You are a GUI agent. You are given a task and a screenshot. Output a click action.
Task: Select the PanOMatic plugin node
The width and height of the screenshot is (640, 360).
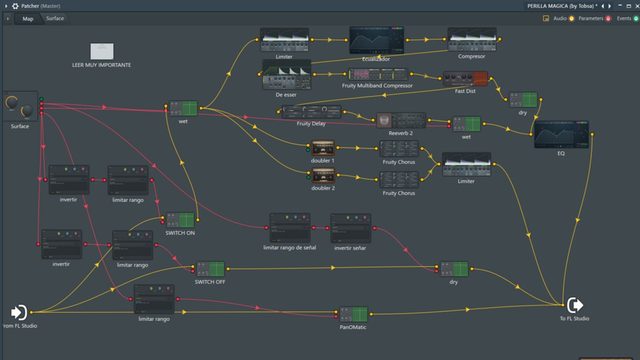pos(353,315)
